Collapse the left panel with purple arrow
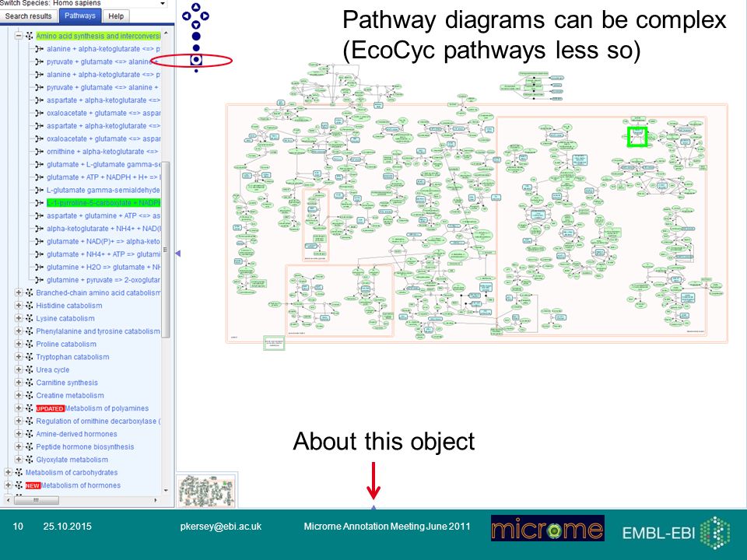Image resolution: width=747 pixels, height=560 pixels. pyautogui.click(x=178, y=254)
